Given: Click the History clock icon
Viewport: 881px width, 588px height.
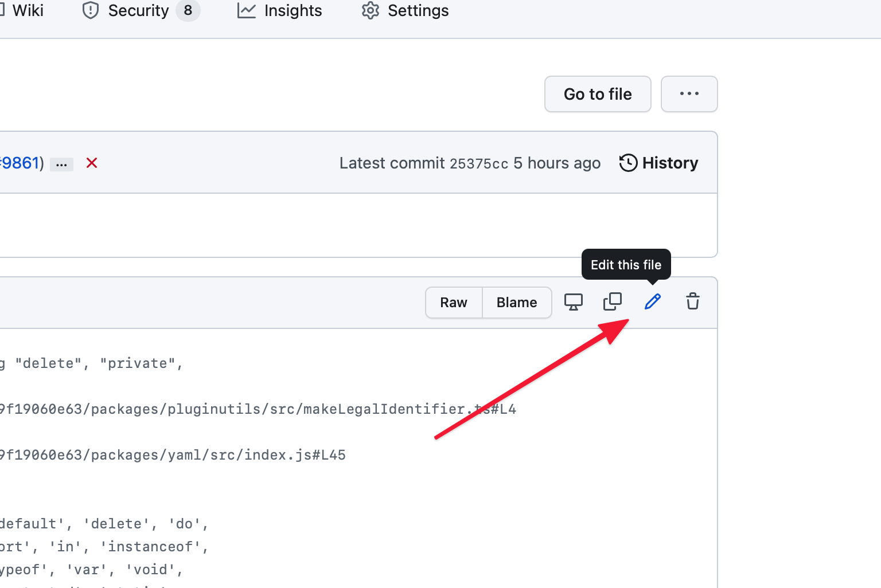Looking at the screenshot, I should click(628, 163).
